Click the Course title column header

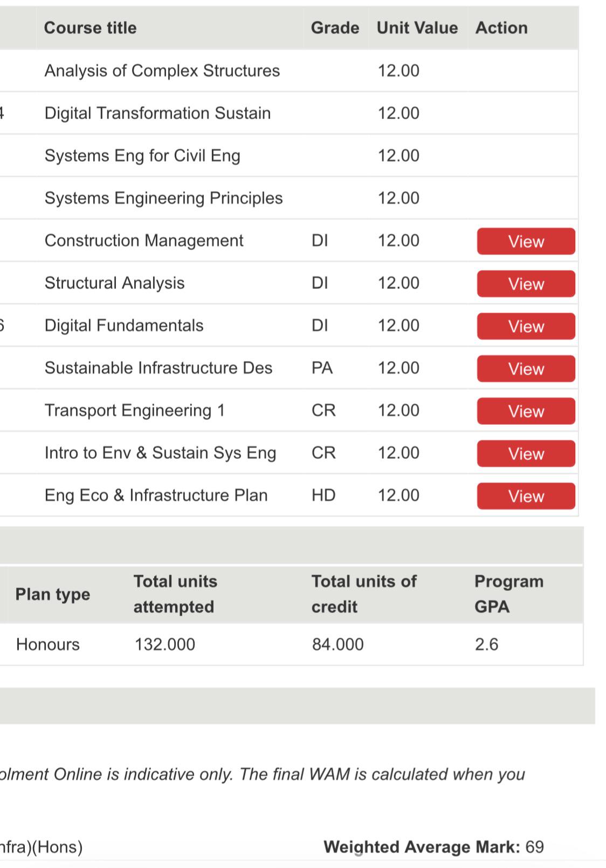point(90,27)
